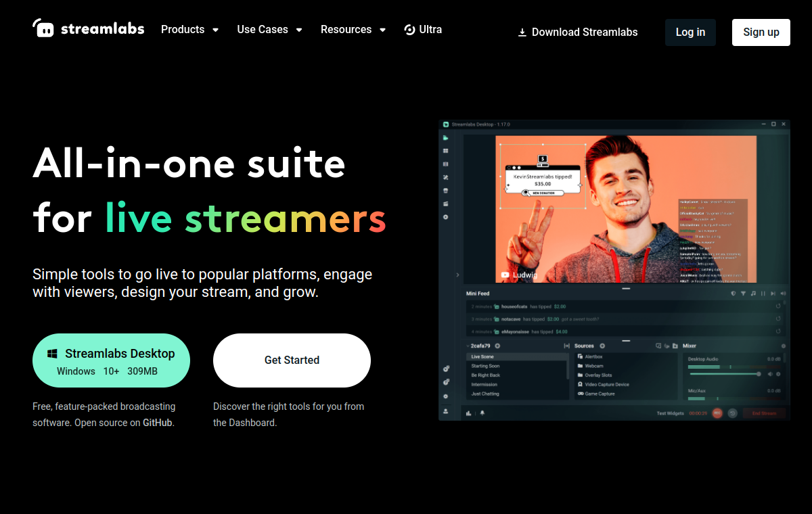Collapse the 2cafa79 scene collection chevron
This screenshot has width=812, height=514.
[x=468, y=346]
